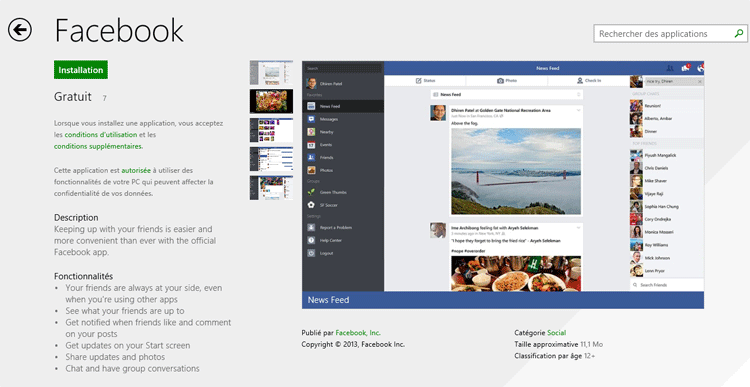The height and width of the screenshot is (387, 750).
Task: Open the Social category link
Action: pos(556,333)
